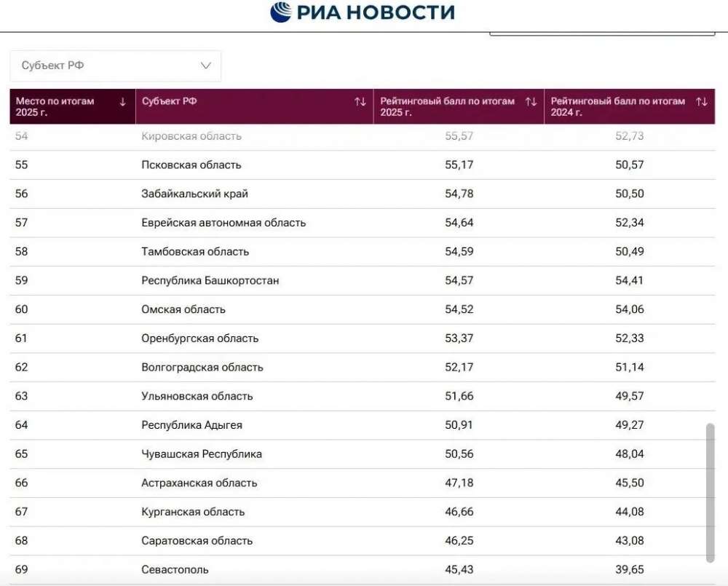Click 2024 score 52,34 value

point(630,223)
